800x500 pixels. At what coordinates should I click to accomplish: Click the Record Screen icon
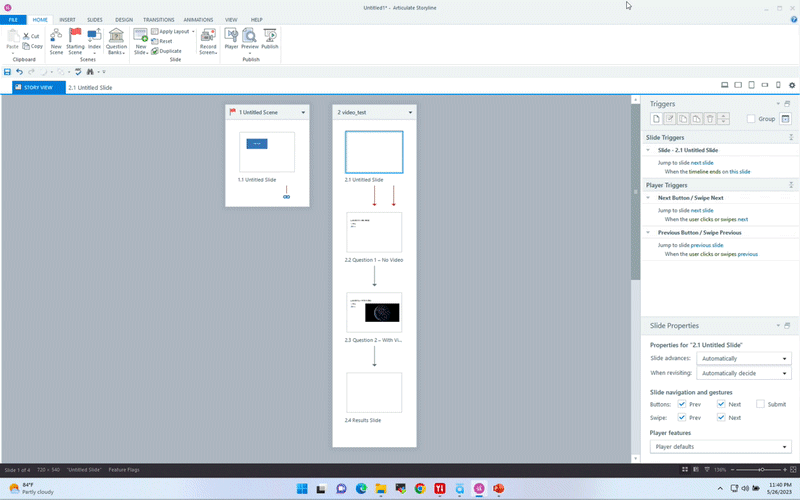click(208, 36)
